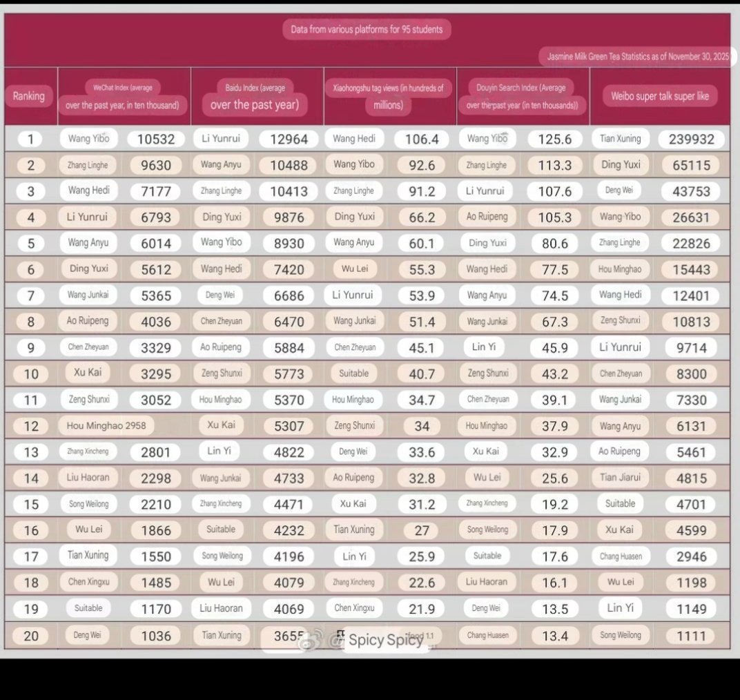Screen dimensions: 740x700
Task: Click Tian Xuning's Weibo super like entry
Action: [620, 138]
